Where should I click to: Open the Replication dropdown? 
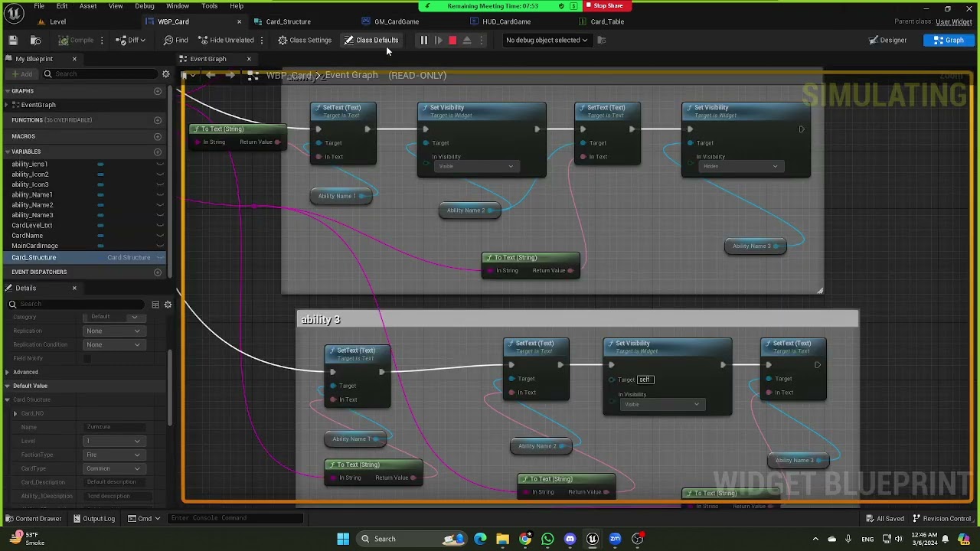(113, 331)
